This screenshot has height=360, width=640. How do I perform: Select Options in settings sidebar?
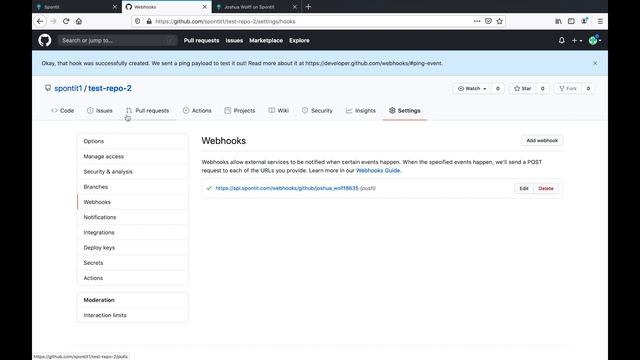pos(133,141)
